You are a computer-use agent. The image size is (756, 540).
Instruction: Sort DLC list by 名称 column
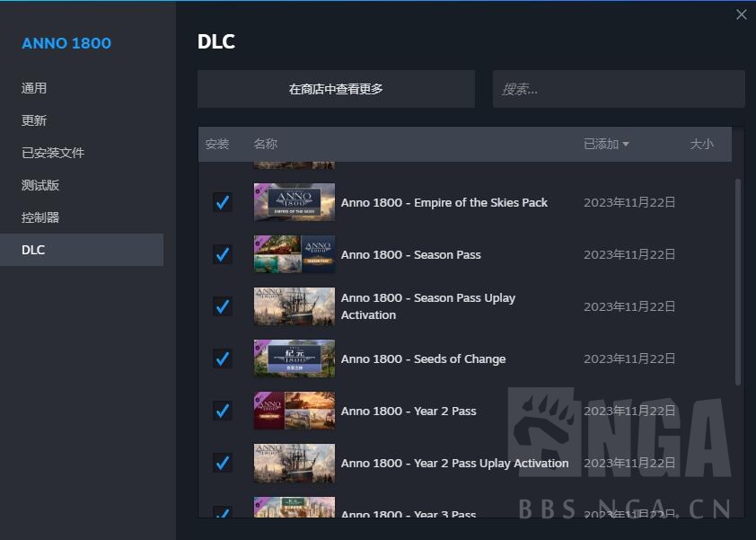point(265,144)
